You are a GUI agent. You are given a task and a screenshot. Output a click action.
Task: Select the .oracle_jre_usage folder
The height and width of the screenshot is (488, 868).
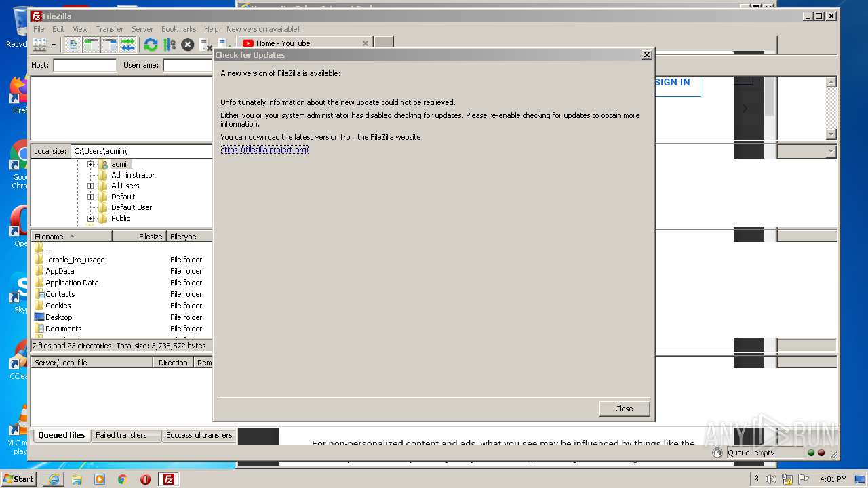122,260
